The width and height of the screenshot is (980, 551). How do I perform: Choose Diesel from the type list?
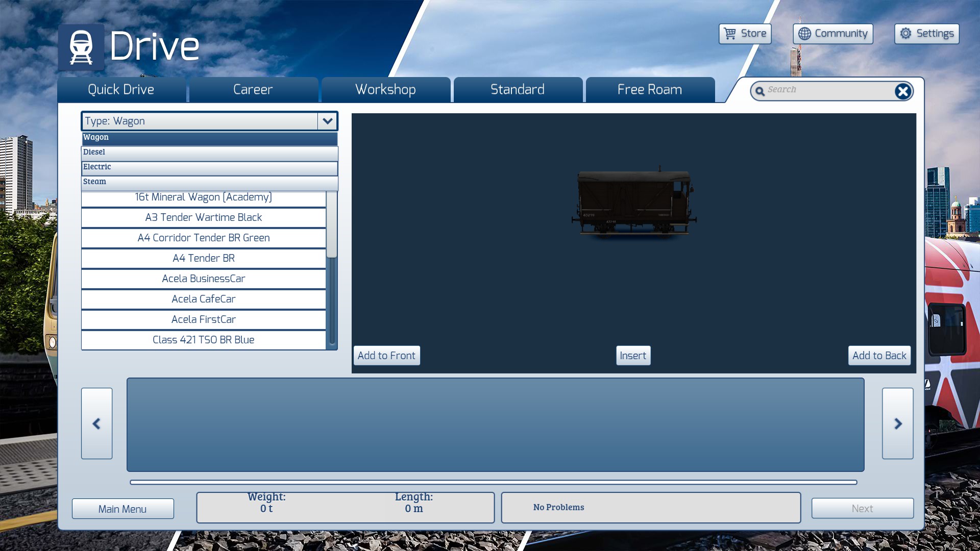pyautogui.click(x=209, y=152)
